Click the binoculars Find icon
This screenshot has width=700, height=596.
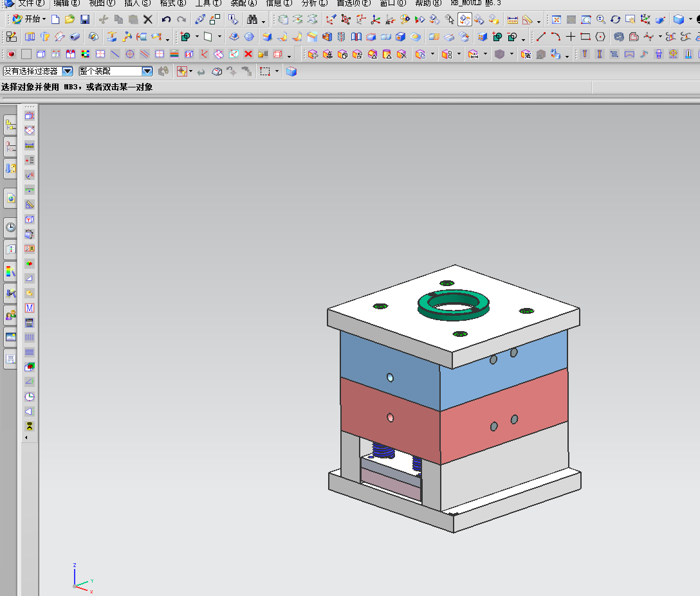coord(252,19)
